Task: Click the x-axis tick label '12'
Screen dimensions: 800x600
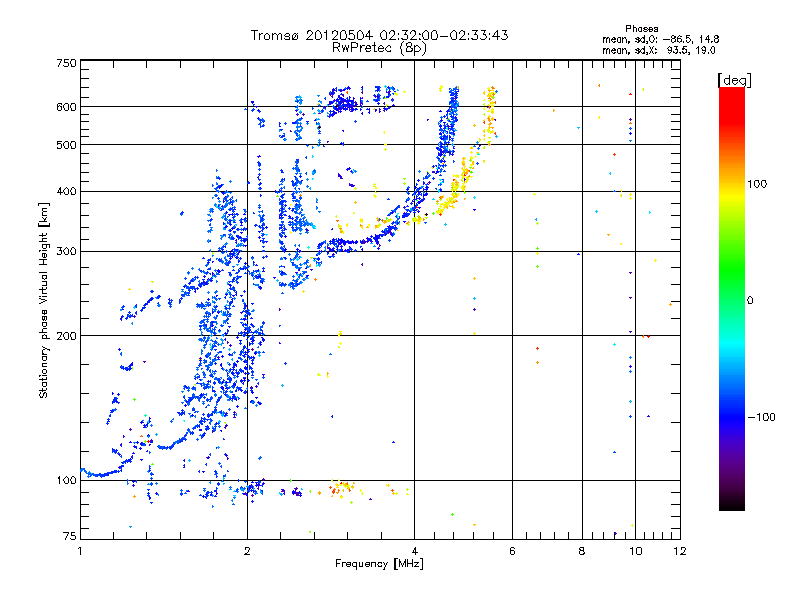Action: click(680, 551)
